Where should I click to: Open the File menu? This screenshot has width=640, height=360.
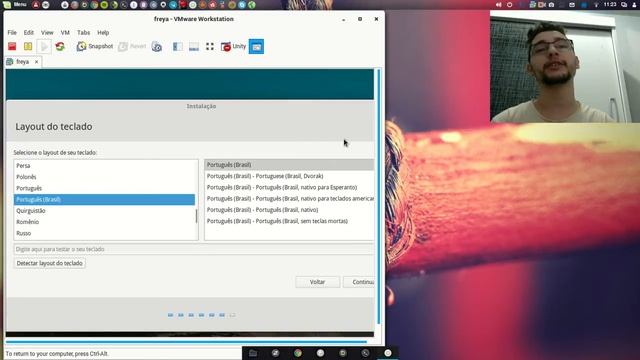pyautogui.click(x=12, y=33)
